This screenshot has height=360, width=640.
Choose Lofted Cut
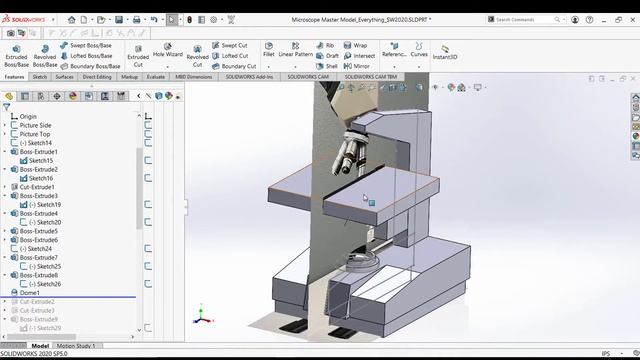pos(230,56)
